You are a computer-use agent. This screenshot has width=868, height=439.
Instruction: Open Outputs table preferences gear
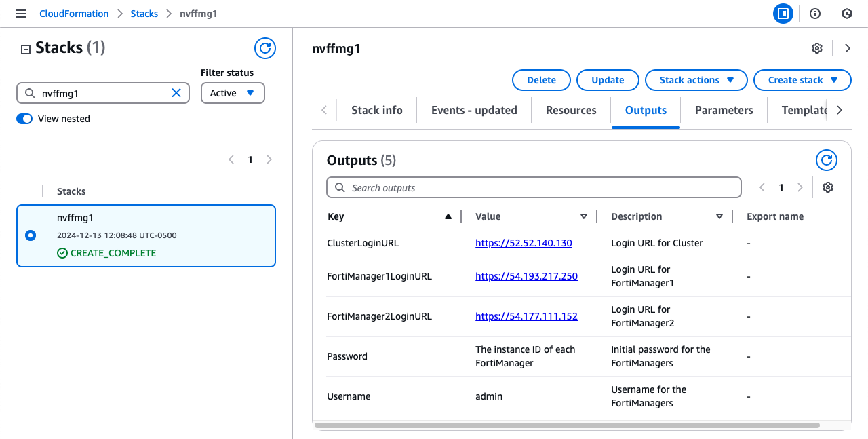tap(827, 188)
